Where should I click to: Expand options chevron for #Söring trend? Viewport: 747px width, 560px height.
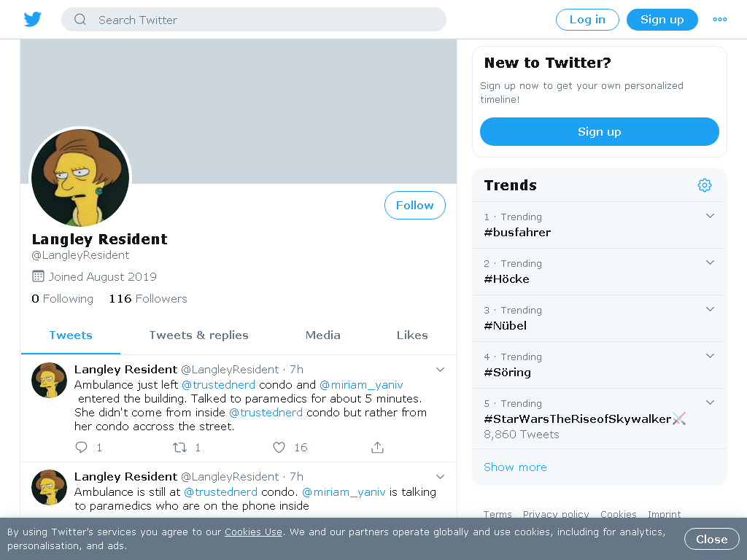pos(710,356)
